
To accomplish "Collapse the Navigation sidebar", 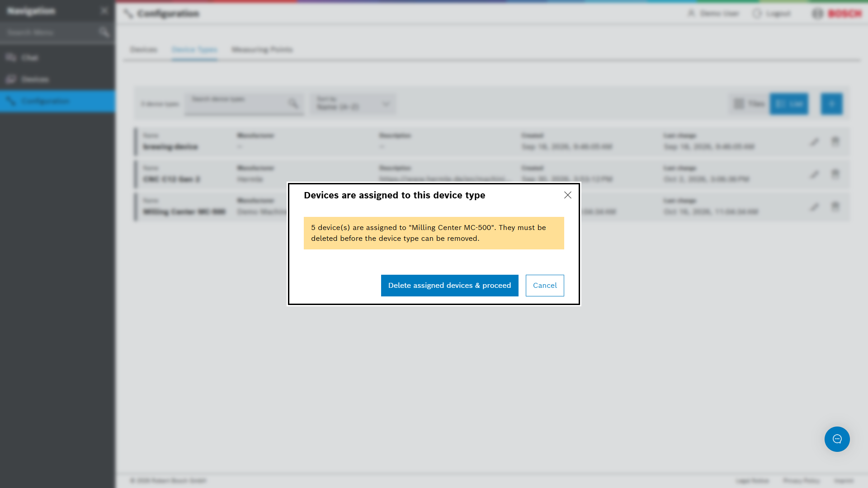I will [104, 11].
